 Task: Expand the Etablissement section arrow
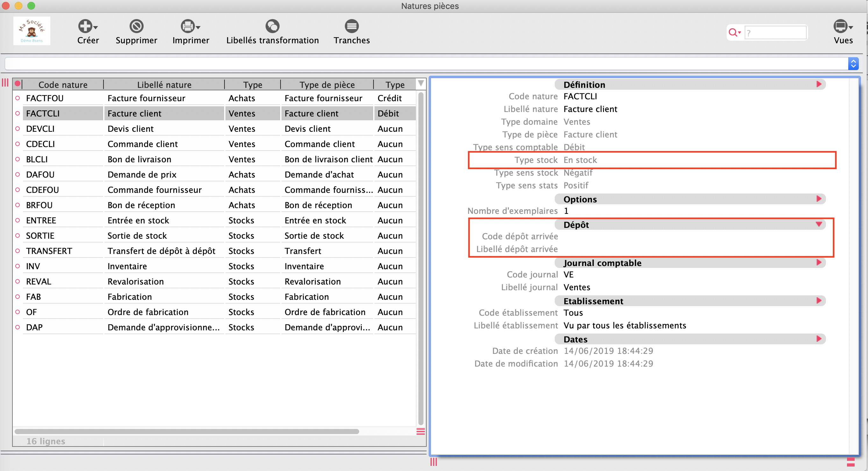click(819, 301)
